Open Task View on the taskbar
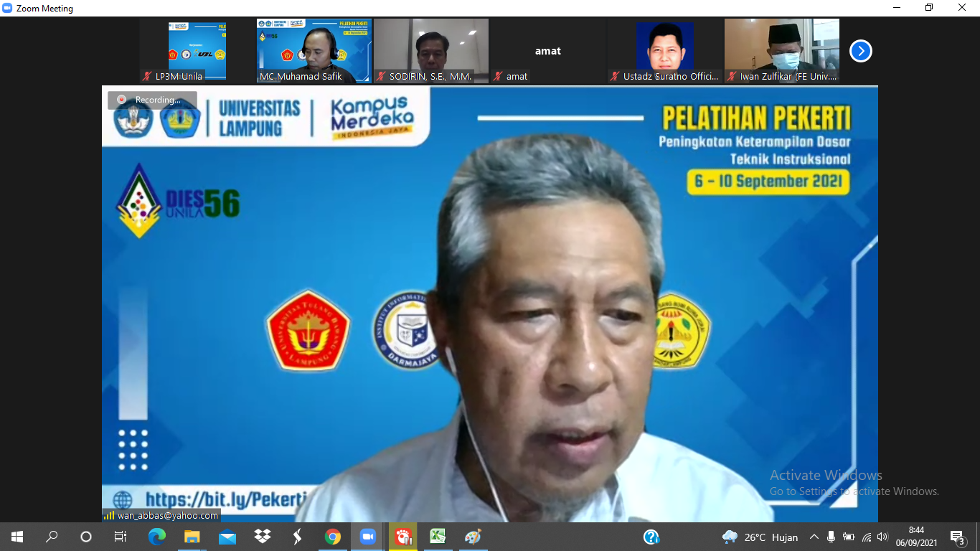Viewport: 980px width, 551px height. 121,537
